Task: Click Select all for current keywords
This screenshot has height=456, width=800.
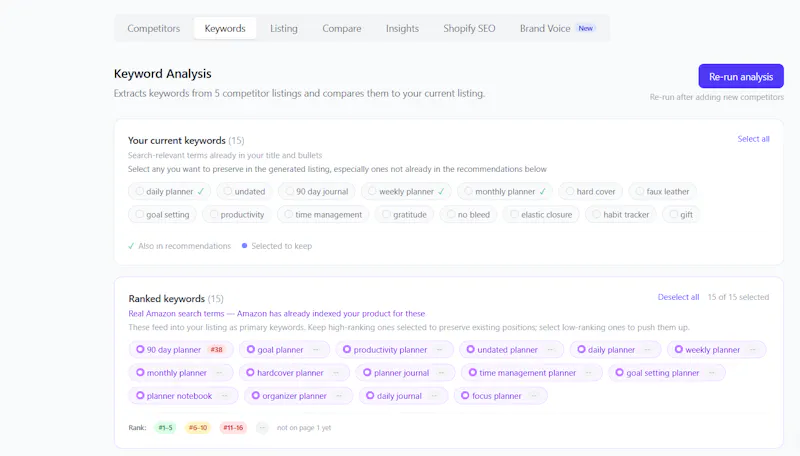Action: tap(753, 139)
